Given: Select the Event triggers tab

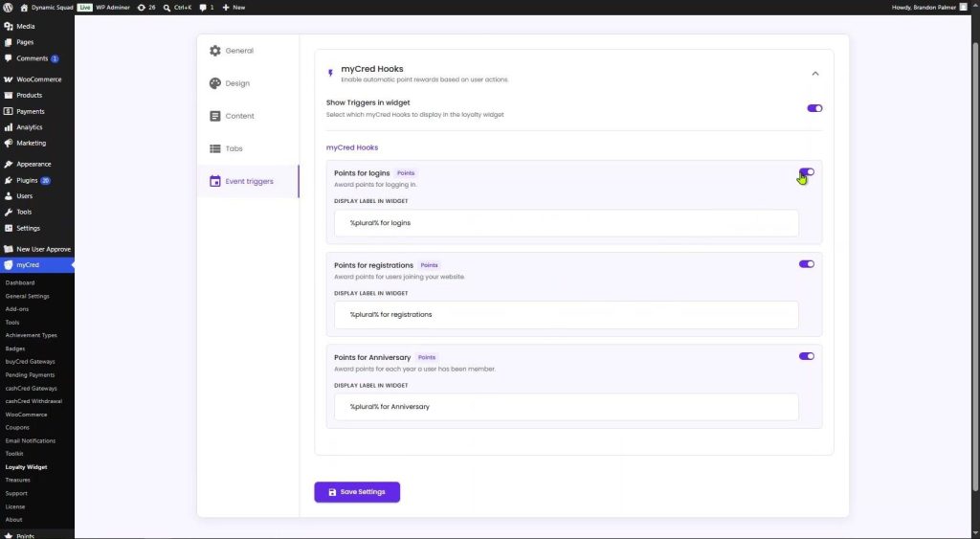Looking at the screenshot, I should coord(248,181).
